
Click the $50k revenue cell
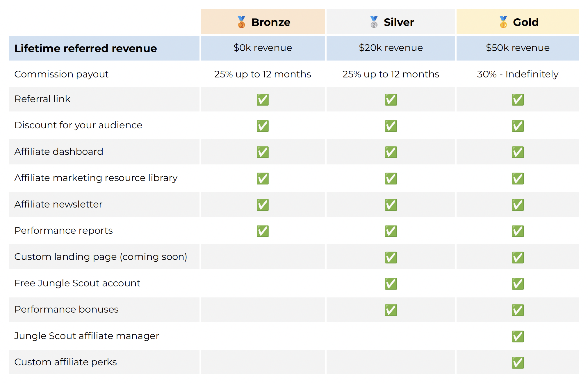click(x=518, y=48)
